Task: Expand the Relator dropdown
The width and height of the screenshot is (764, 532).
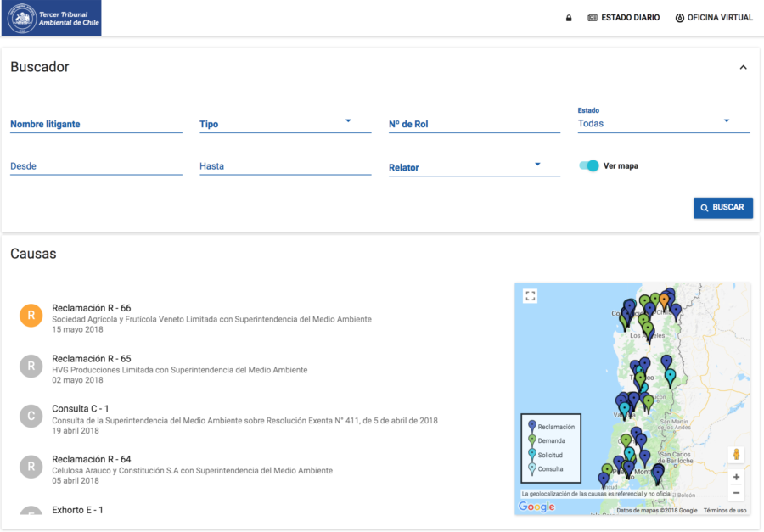Action: (x=474, y=167)
